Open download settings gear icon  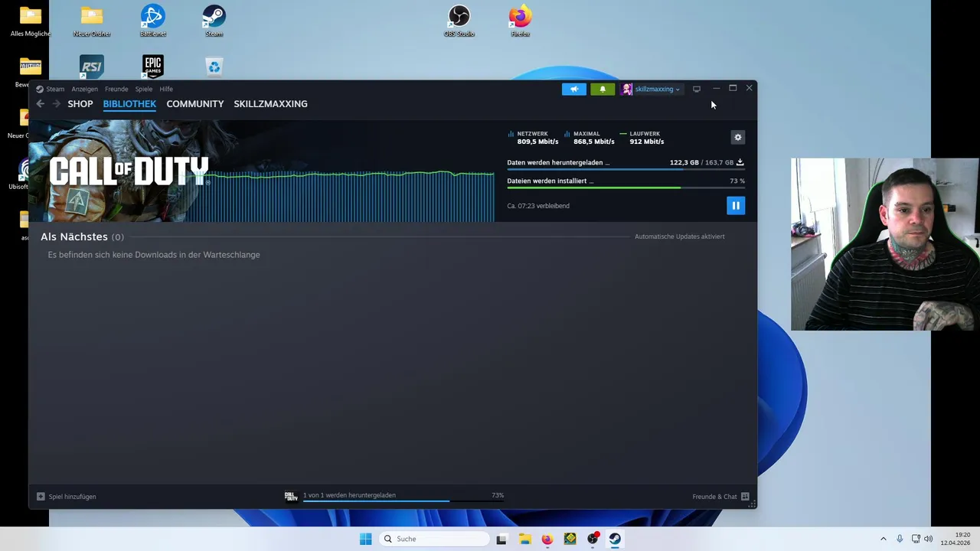pos(738,138)
